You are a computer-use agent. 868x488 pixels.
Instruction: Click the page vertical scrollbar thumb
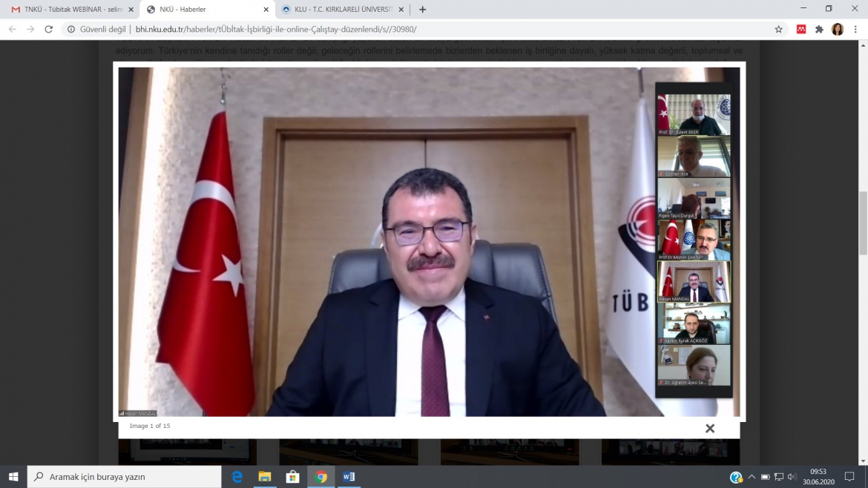(x=863, y=222)
